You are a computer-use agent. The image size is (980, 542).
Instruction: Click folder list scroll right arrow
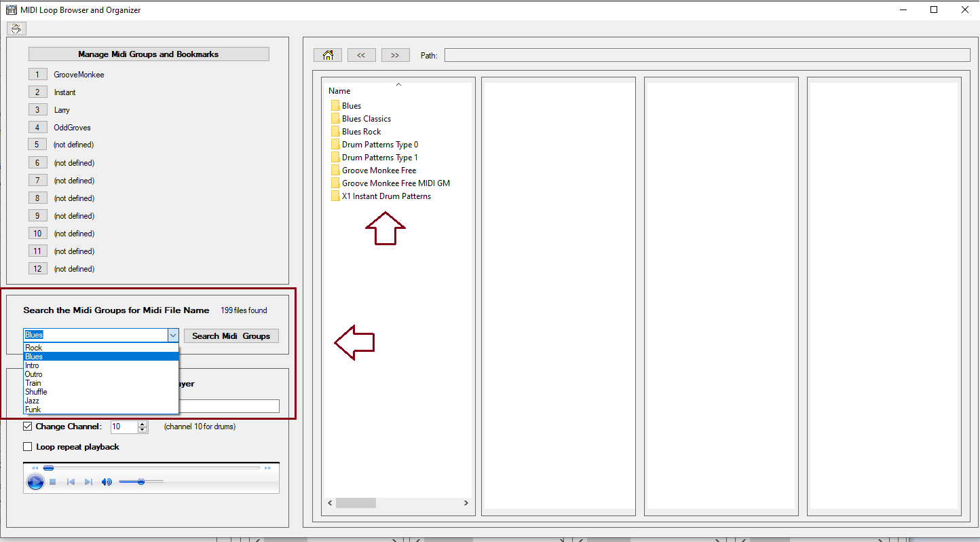tap(466, 503)
